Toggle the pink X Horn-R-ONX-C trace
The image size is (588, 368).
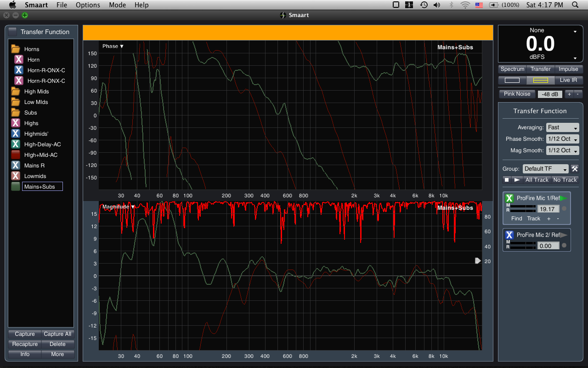point(18,80)
